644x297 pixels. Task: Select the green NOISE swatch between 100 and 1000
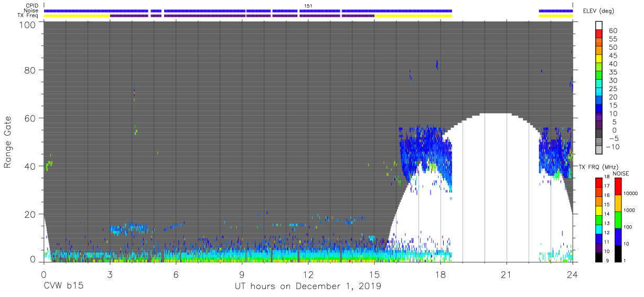[618, 219]
